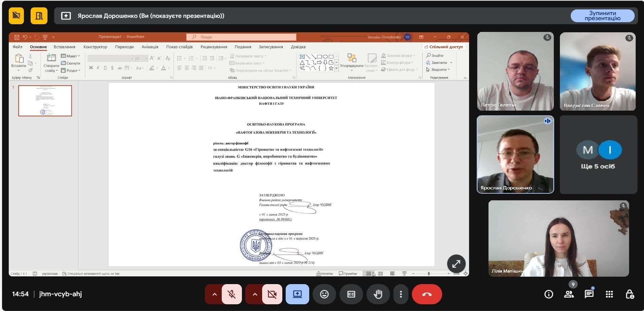The width and height of the screenshot is (644, 311).
Task: Switch to the Вставлення ribbon tab
Action: pos(64,47)
